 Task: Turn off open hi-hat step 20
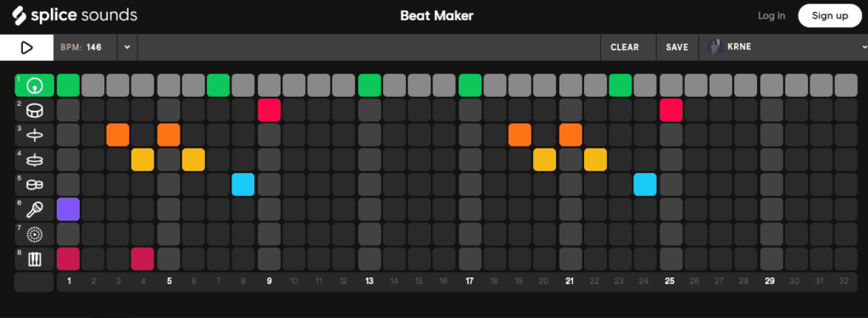545,160
